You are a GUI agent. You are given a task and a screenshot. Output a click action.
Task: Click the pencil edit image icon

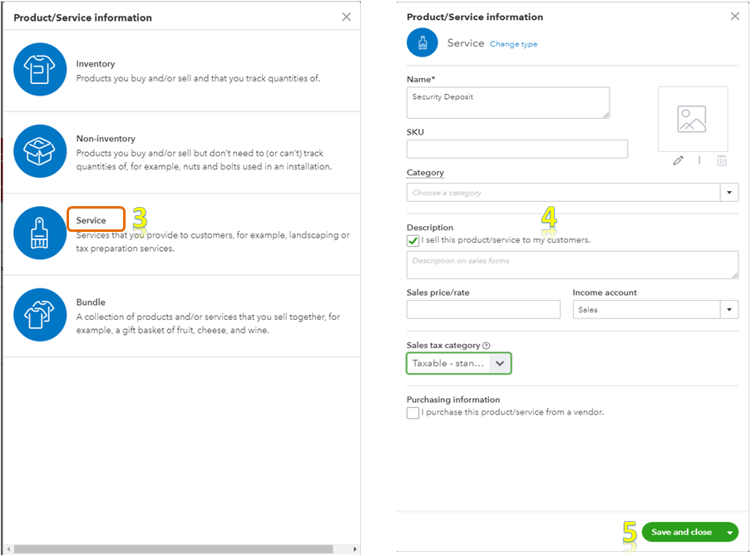678,160
